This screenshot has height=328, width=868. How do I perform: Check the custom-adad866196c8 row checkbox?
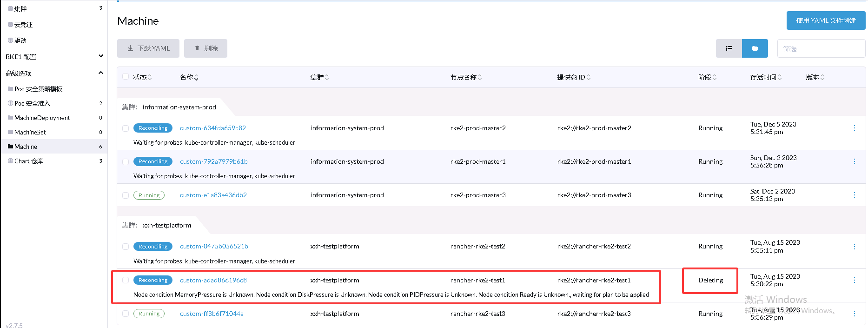click(126, 280)
